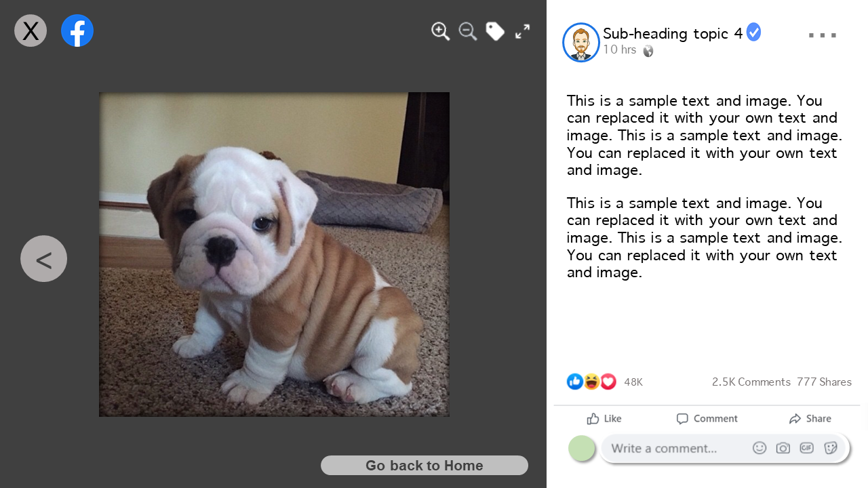Click the green commenter avatar

tap(582, 449)
